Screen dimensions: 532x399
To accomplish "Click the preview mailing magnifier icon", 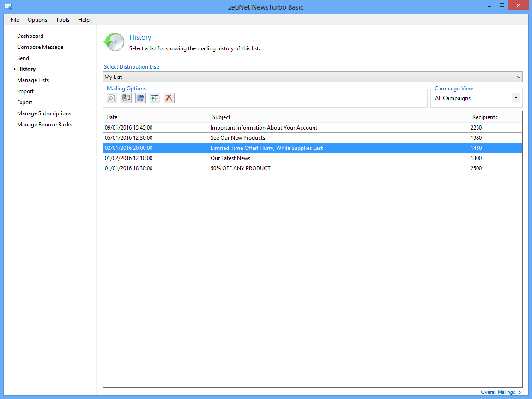I will tap(112, 98).
